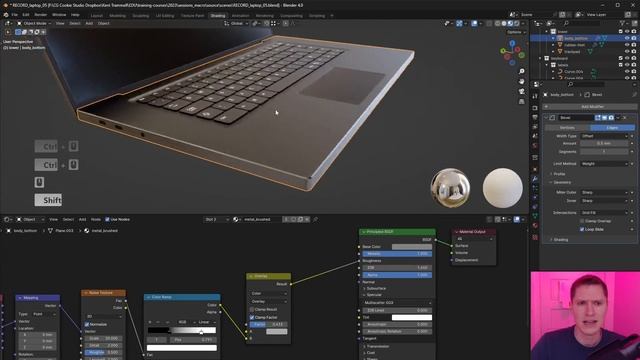Viewport: 640px width, 360px height.
Task: Click the pan hand icon in viewport
Action: tap(522, 81)
